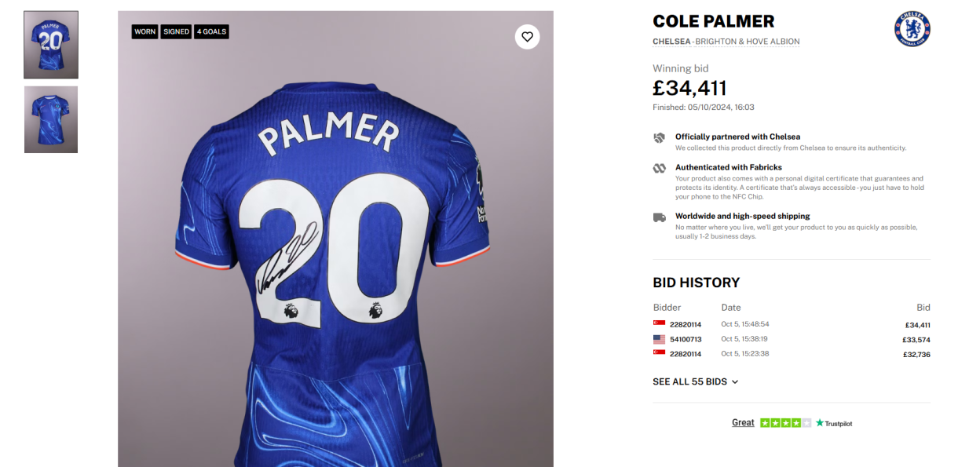
Task: Select the back-view jersey thumbnail
Action: [x=50, y=44]
